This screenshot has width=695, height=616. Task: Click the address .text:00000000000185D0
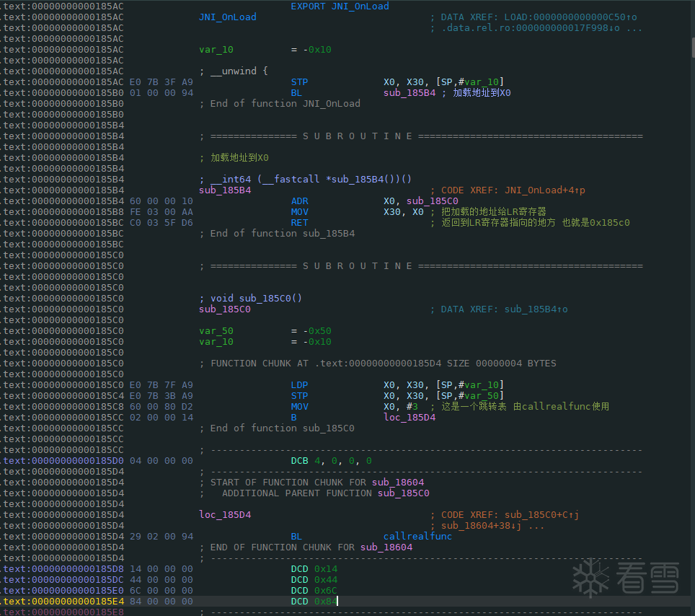pyautogui.click(x=62, y=461)
